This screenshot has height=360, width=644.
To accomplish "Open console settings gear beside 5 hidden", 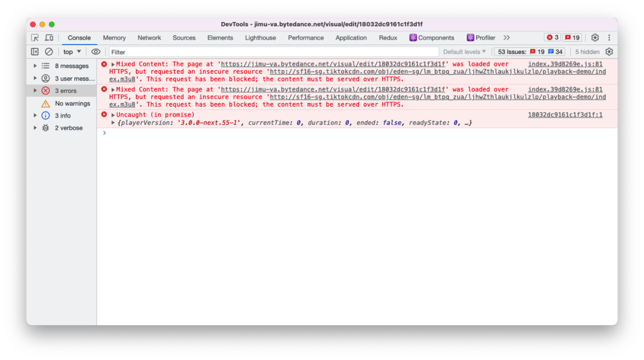I will (x=609, y=52).
